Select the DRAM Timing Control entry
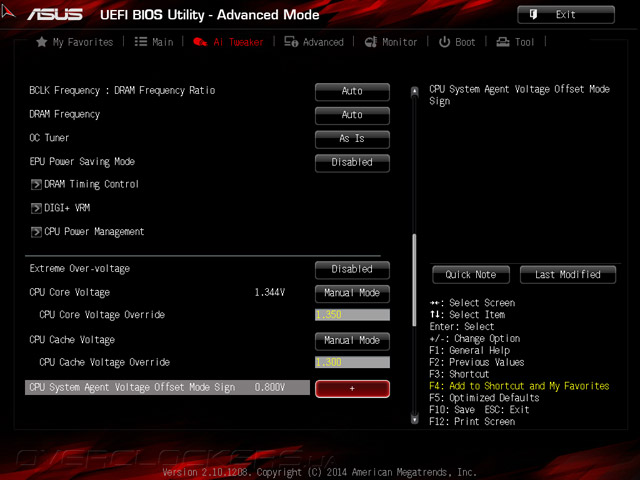 coord(91,184)
